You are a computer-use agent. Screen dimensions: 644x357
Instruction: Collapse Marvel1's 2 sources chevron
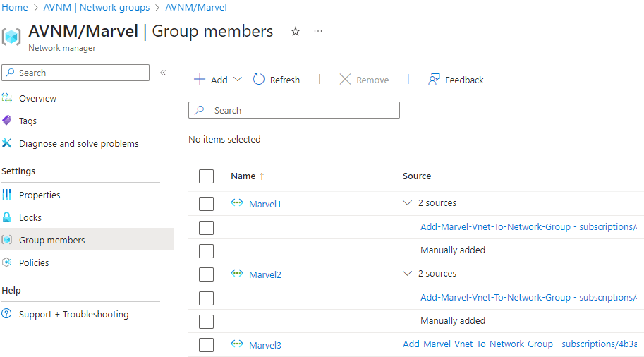pos(407,203)
